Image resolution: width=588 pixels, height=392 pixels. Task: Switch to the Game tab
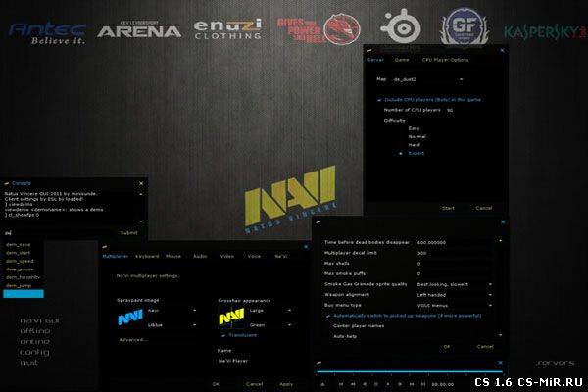tap(402, 60)
